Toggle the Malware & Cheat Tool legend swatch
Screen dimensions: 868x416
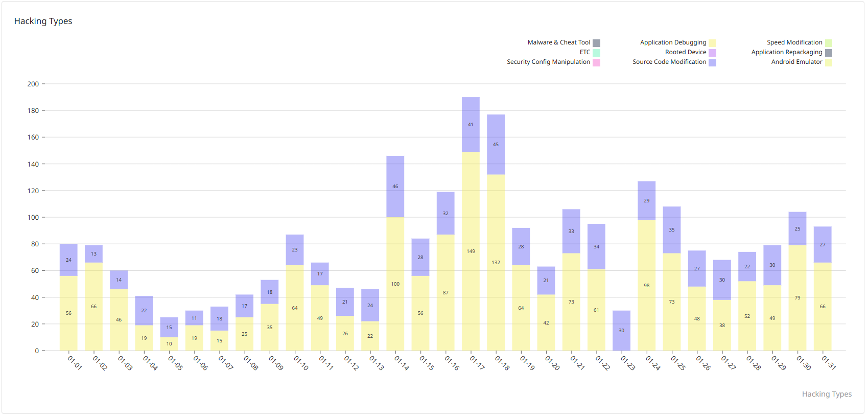[x=596, y=43]
